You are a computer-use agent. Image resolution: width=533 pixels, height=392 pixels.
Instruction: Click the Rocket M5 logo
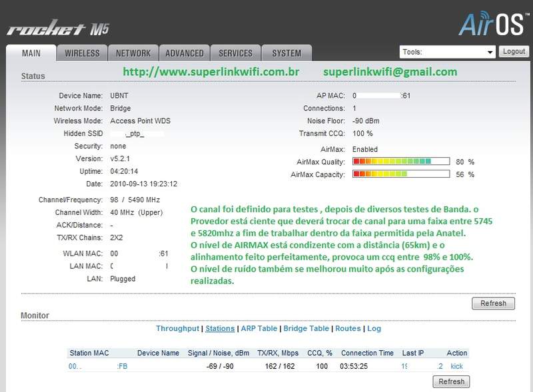(x=58, y=28)
